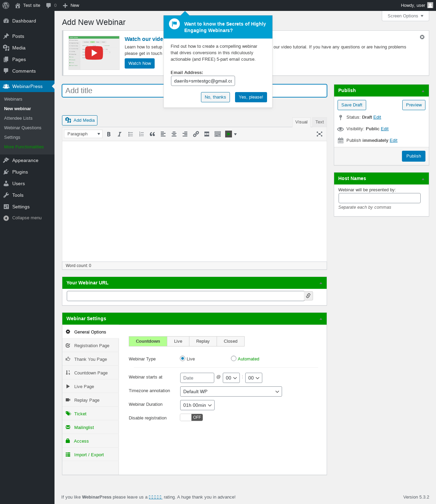Select Automated webinar type radio
The image size is (436, 504).
click(x=234, y=358)
